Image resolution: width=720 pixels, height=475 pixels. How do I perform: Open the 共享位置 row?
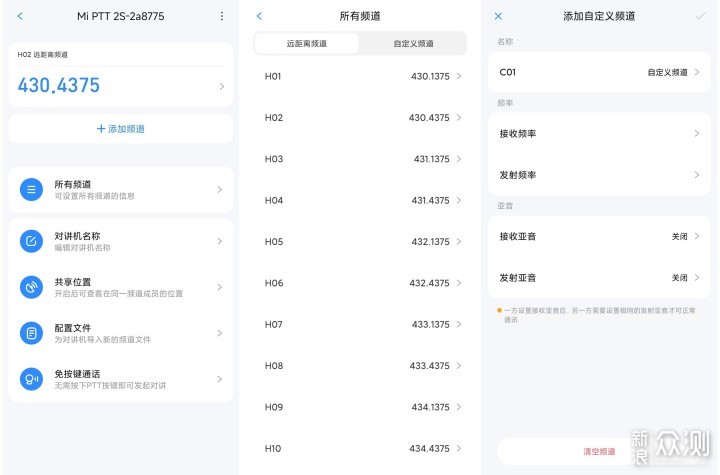(x=121, y=287)
